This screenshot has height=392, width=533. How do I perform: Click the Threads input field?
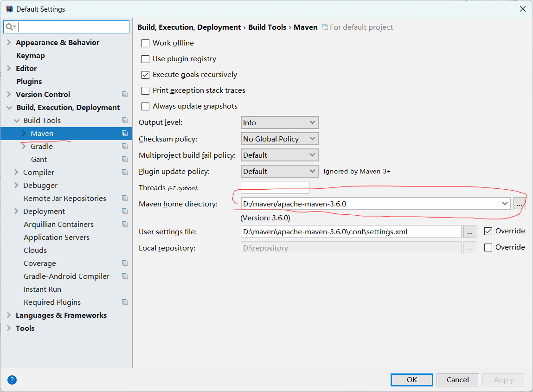(275, 187)
